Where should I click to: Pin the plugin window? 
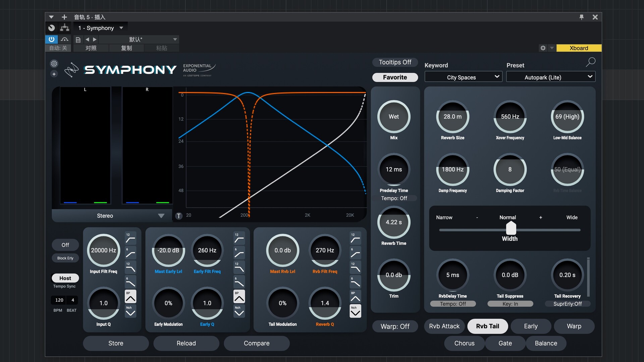point(582,17)
